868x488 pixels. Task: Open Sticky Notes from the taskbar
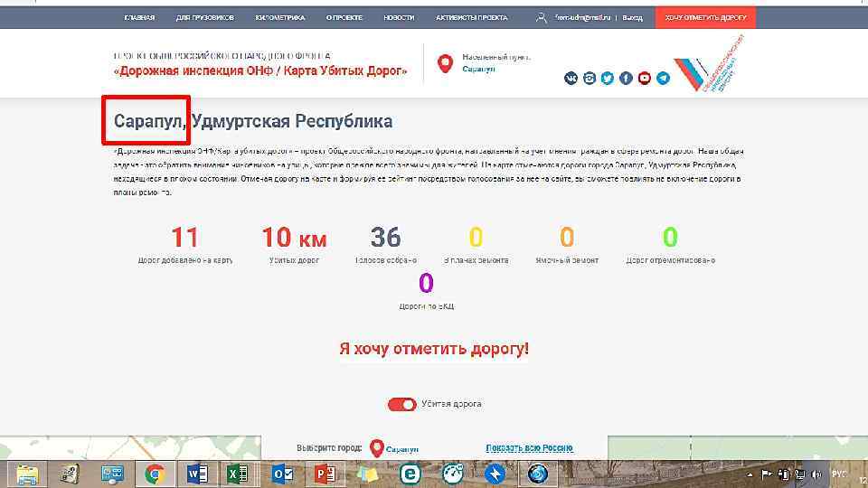tap(367, 474)
